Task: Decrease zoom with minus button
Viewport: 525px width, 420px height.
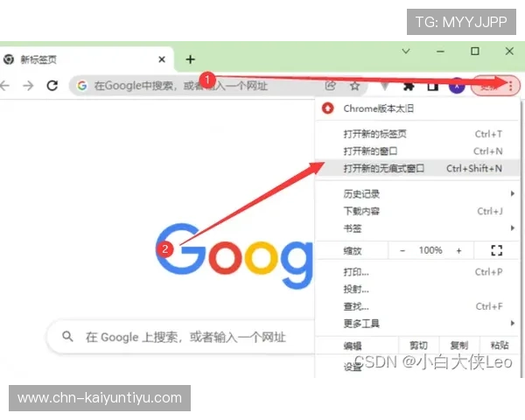Action: [x=402, y=250]
